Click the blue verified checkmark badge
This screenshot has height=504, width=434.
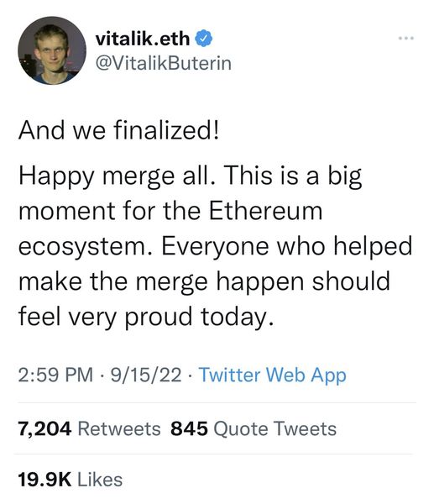click(x=204, y=39)
